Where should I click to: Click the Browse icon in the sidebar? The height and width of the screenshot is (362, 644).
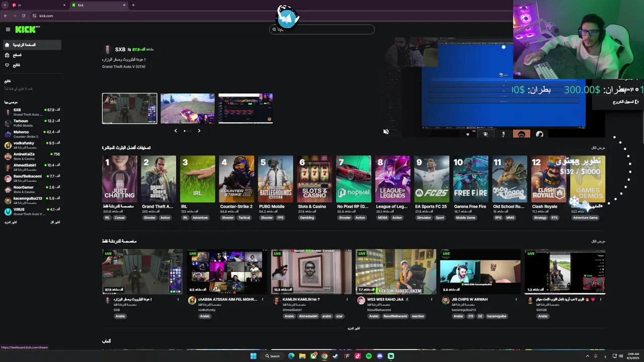click(x=7, y=55)
